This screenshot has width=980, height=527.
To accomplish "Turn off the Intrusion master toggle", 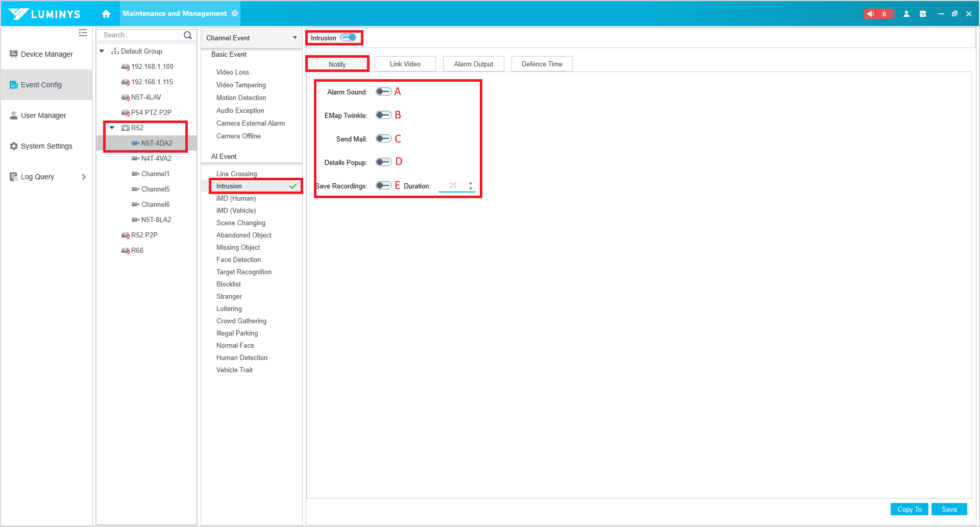I will (x=349, y=38).
